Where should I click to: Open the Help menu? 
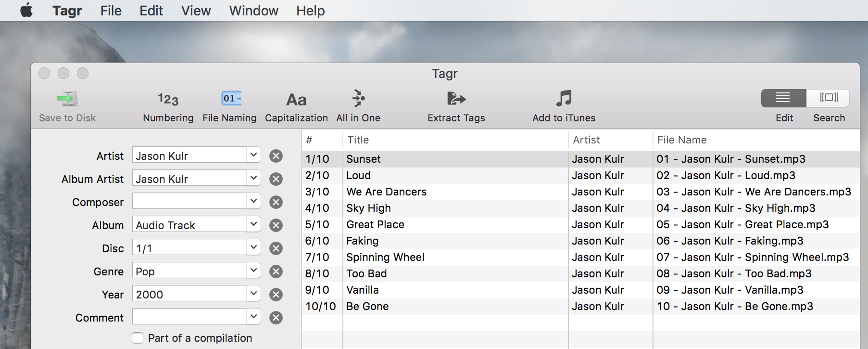(311, 11)
